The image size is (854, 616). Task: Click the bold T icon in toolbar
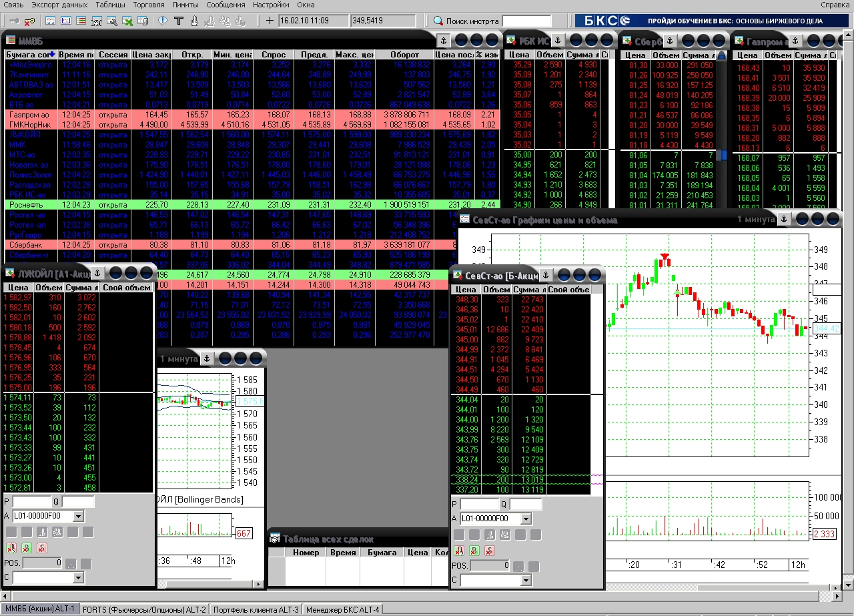coord(178,21)
